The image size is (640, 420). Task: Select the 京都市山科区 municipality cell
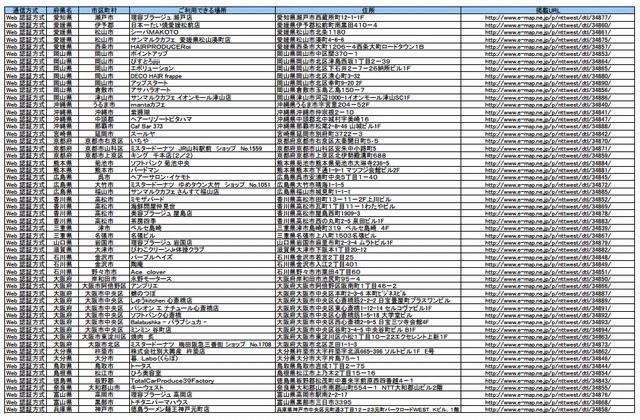point(104,149)
